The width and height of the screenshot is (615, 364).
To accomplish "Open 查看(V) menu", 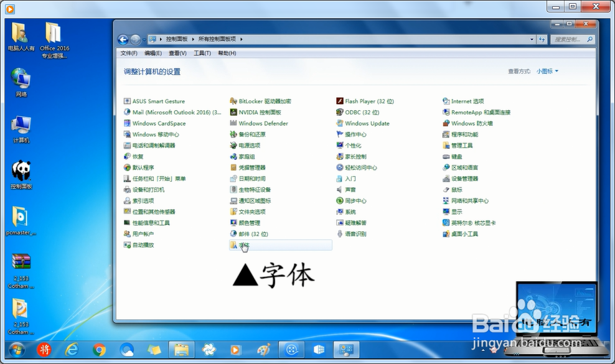I will coord(177,54).
